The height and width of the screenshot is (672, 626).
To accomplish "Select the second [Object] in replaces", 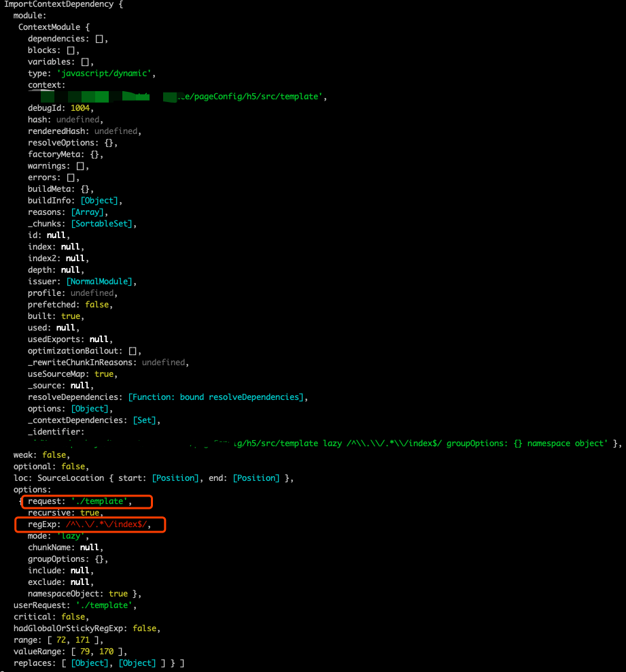I will (137, 663).
